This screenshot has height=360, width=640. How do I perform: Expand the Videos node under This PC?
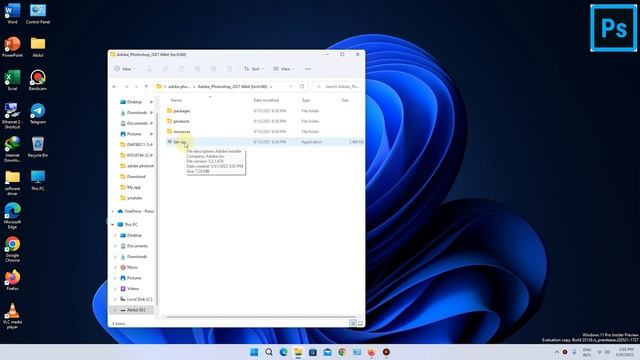click(x=116, y=289)
